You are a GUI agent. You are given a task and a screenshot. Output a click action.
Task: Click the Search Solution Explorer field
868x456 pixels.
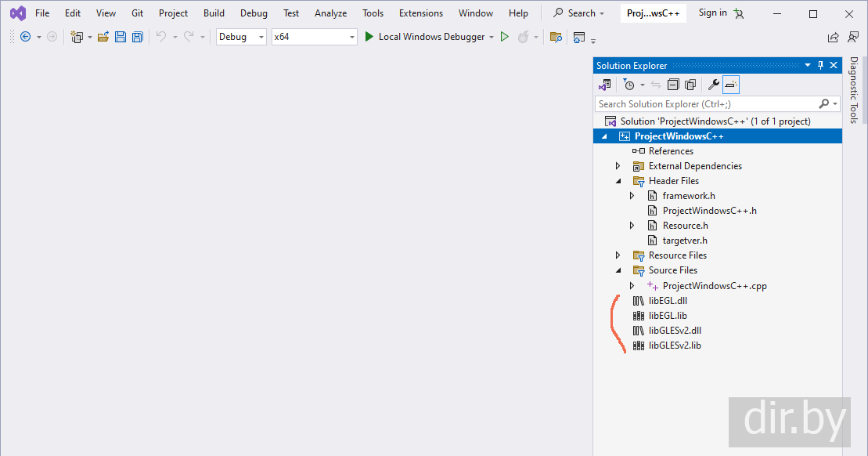tap(706, 103)
